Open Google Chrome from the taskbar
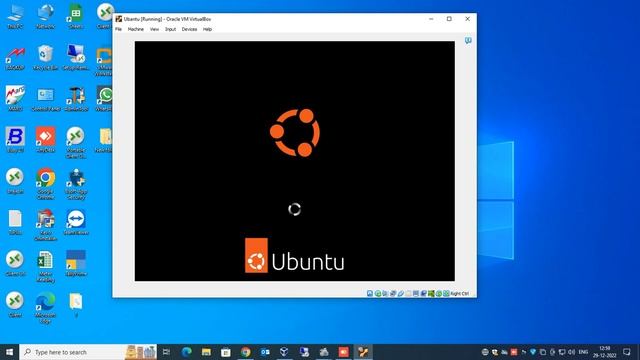Viewport: 640px width, 360px height. 245,352
